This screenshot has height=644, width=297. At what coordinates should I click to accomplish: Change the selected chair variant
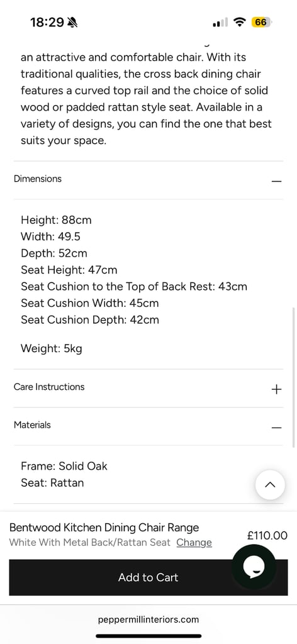pos(194,542)
